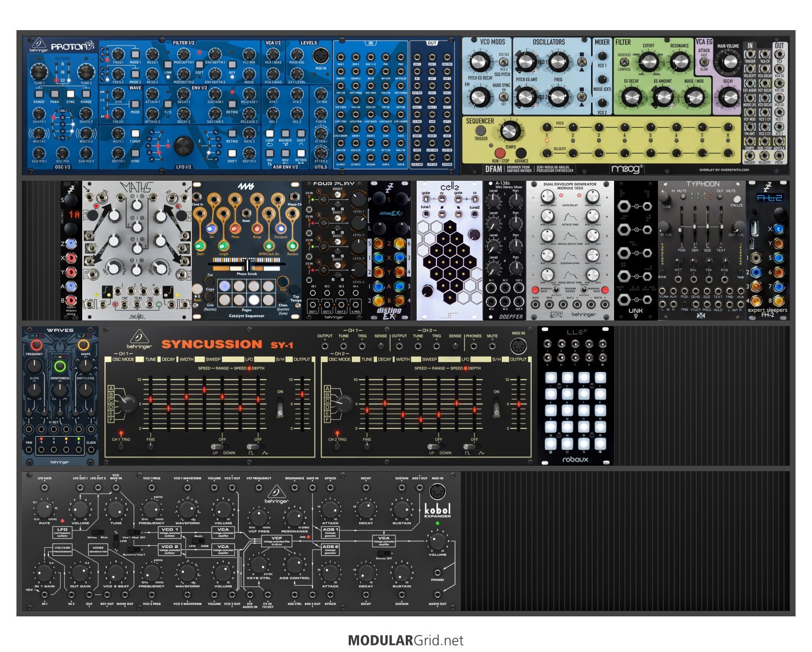Toggle the Syncussion CH 1 UP/DOWN sweep switch

pos(220,447)
